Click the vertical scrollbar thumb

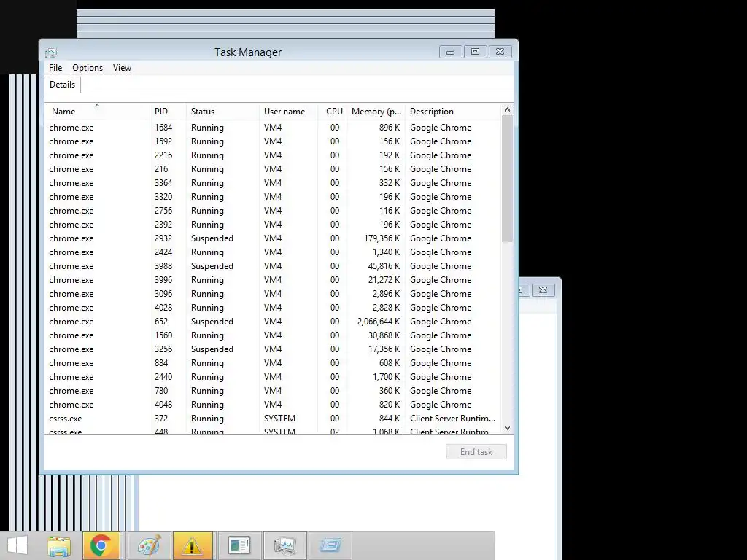point(508,179)
